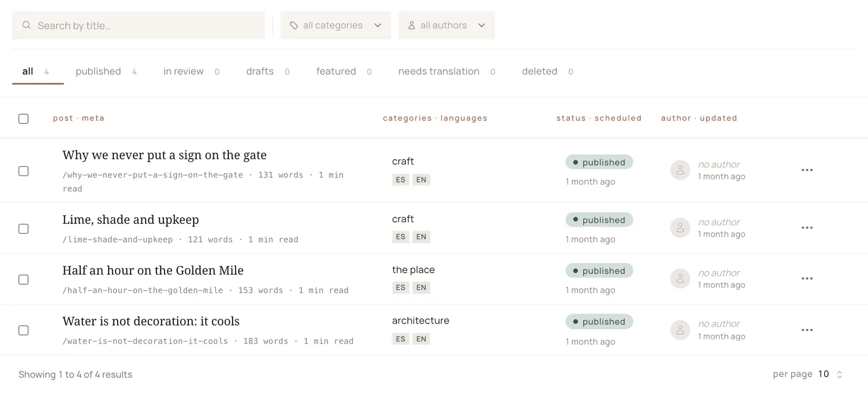Click the tag icon in all categories
The width and height of the screenshot is (868, 393).
[294, 25]
